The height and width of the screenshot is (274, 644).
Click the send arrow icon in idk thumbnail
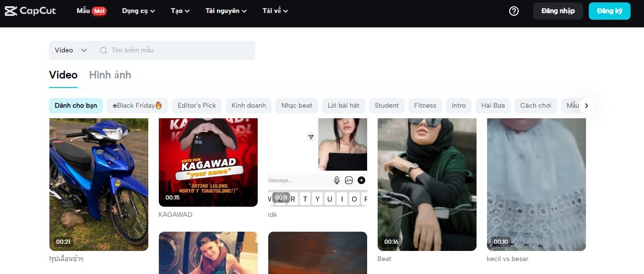pyautogui.click(x=311, y=137)
